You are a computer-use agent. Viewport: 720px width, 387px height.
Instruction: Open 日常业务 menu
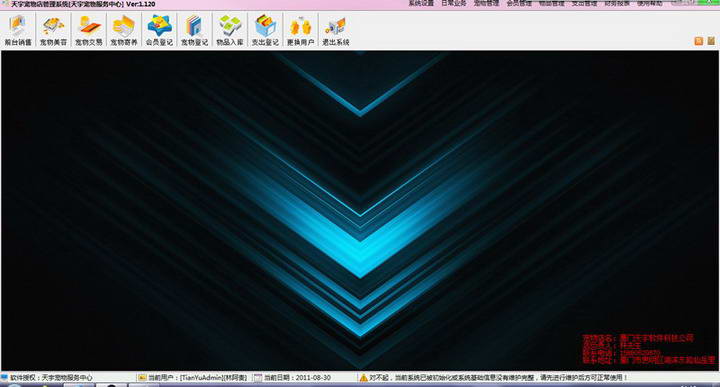click(454, 3)
